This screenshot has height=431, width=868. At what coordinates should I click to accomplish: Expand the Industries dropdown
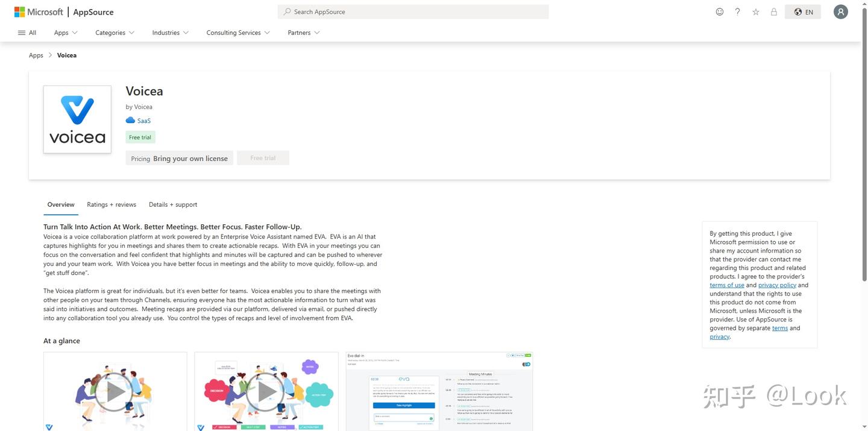[170, 33]
